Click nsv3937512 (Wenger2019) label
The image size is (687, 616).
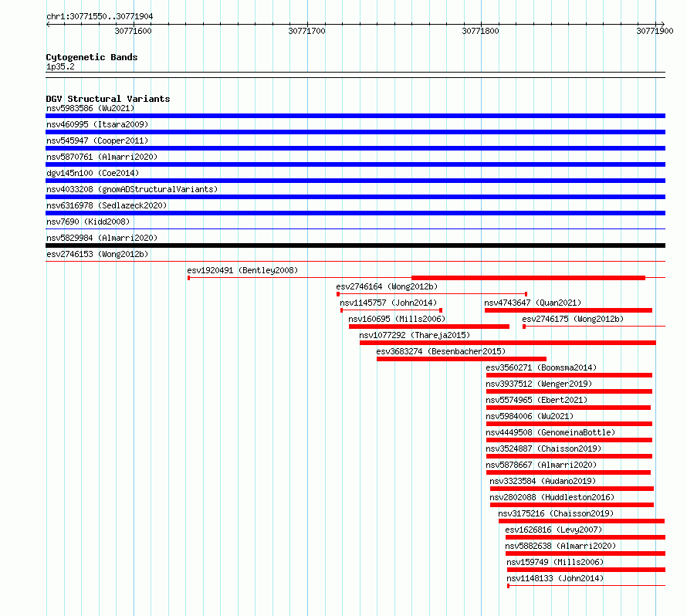(x=539, y=384)
